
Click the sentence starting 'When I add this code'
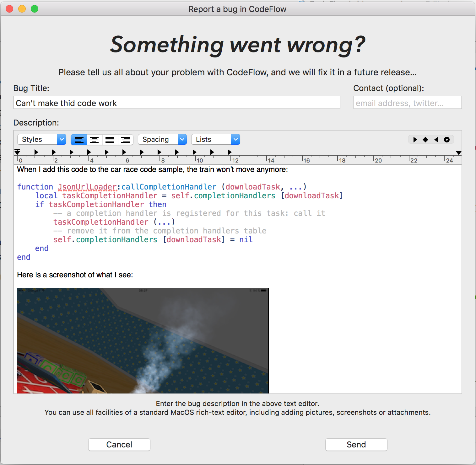[x=152, y=169]
